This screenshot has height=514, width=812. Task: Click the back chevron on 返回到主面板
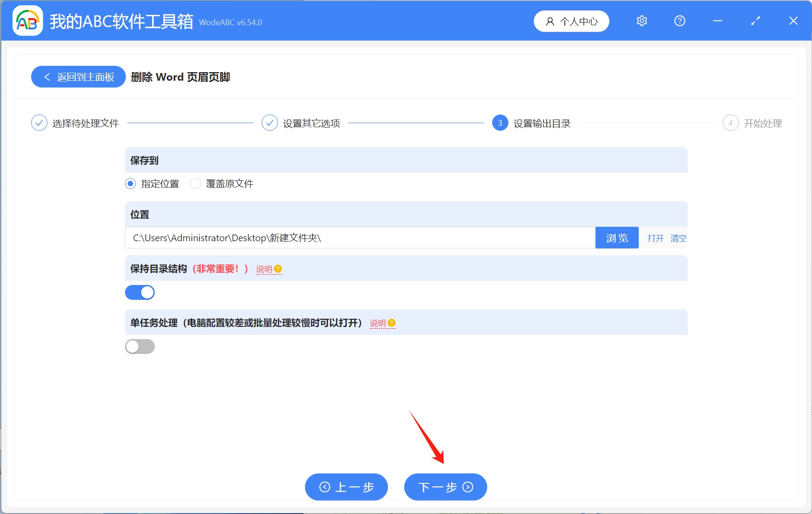pyautogui.click(x=47, y=77)
